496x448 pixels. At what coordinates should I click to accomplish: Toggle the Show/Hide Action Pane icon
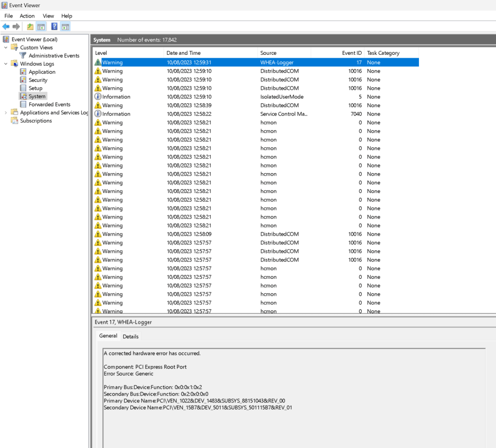click(65, 27)
